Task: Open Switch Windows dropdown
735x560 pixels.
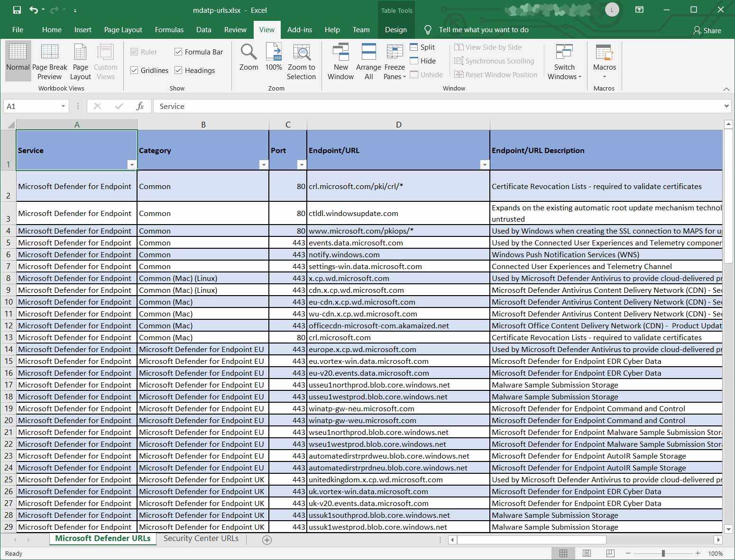Action: [564, 62]
